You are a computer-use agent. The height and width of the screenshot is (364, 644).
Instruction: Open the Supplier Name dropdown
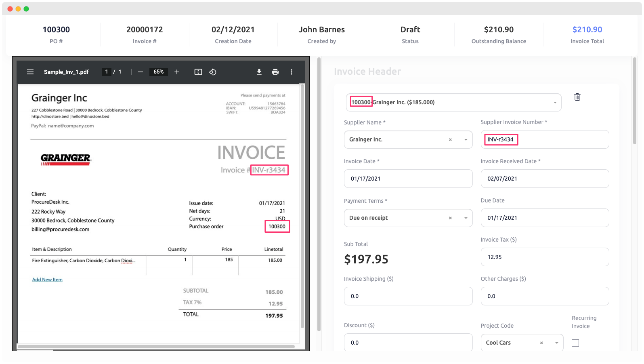tap(466, 140)
